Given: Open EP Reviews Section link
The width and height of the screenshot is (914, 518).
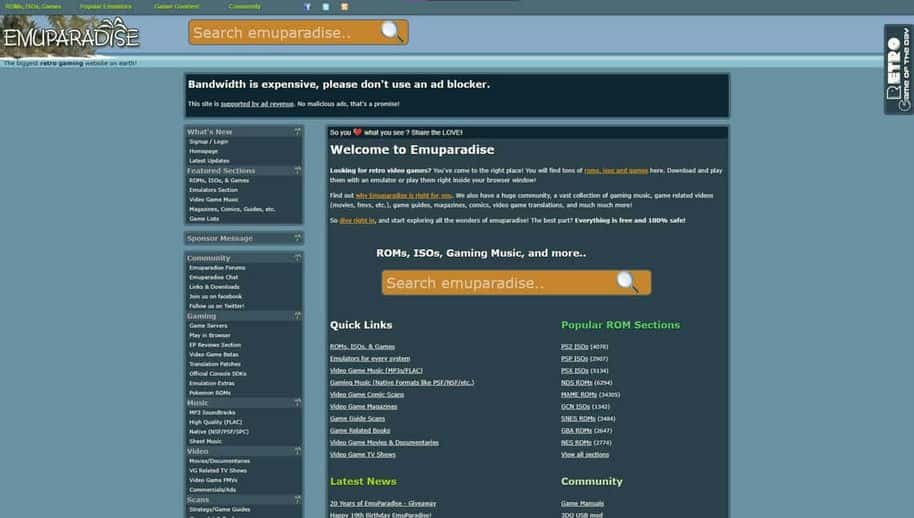Looking at the screenshot, I should coord(215,345).
